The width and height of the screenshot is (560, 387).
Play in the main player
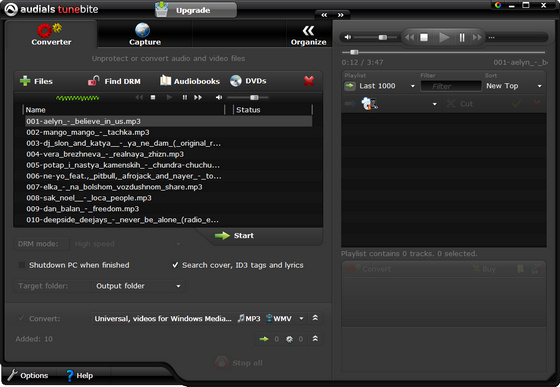(x=444, y=37)
